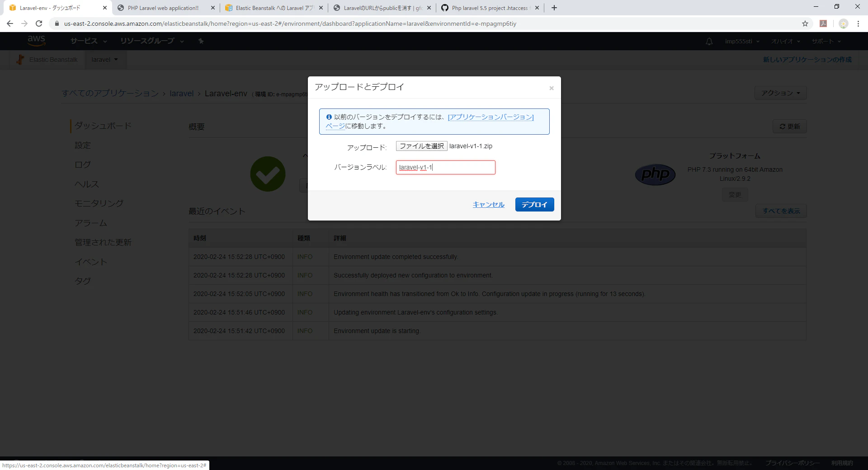Switch to the Elastic Beanstalk Laravel tab
Image resolution: width=868 pixels, height=470 pixels.
tap(274, 8)
